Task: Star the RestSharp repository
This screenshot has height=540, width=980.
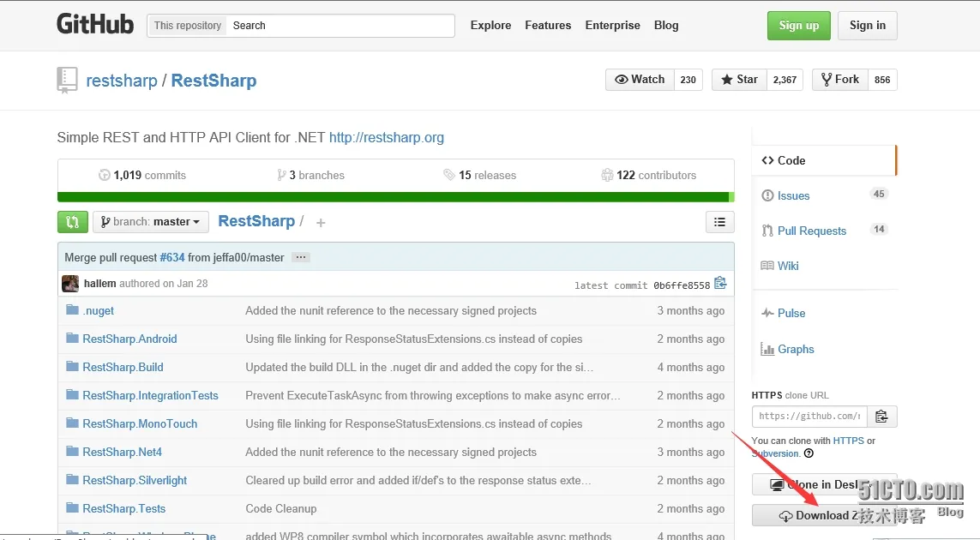Action: coord(738,80)
